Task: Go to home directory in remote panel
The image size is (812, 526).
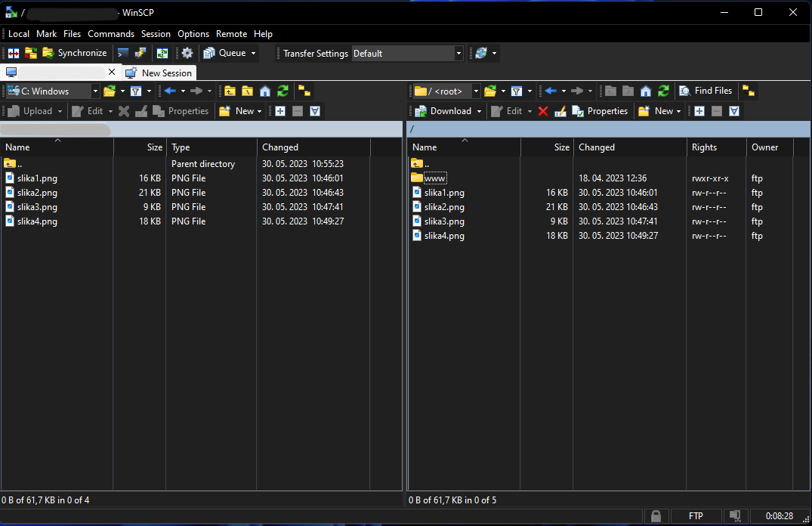Action: pos(646,91)
